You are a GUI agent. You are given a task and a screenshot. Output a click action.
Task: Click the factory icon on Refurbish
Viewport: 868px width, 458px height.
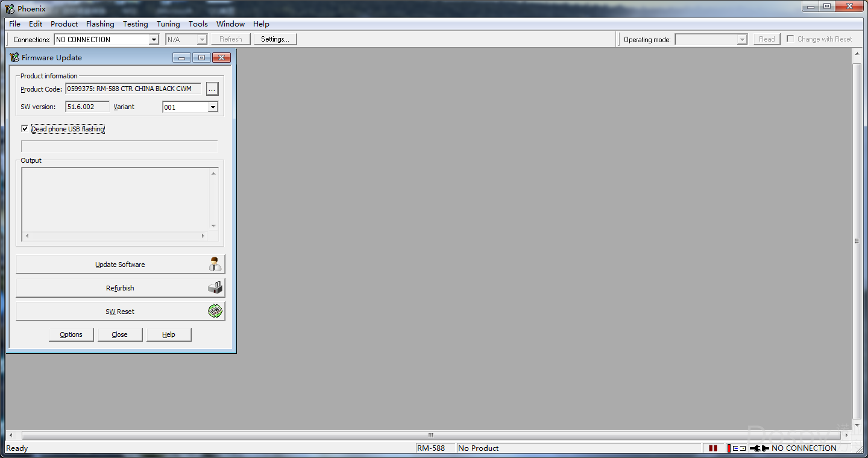(x=215, y=287)
